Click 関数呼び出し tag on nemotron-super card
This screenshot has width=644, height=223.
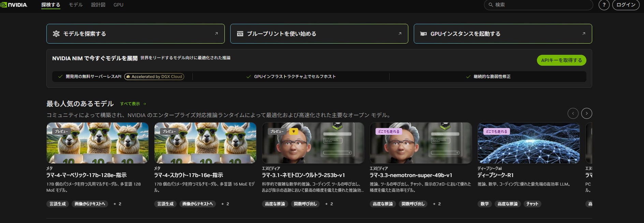pyautogui.click(x=413, y=204)
